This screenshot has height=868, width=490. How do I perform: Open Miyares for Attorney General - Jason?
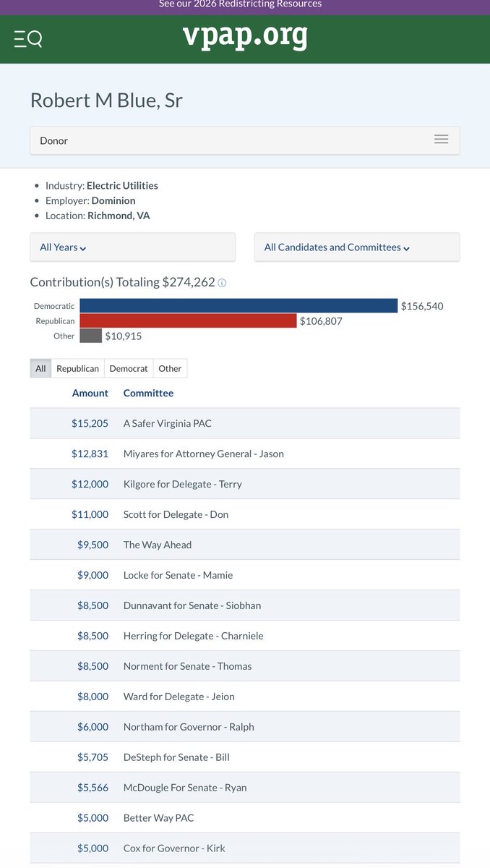(204, 454)
